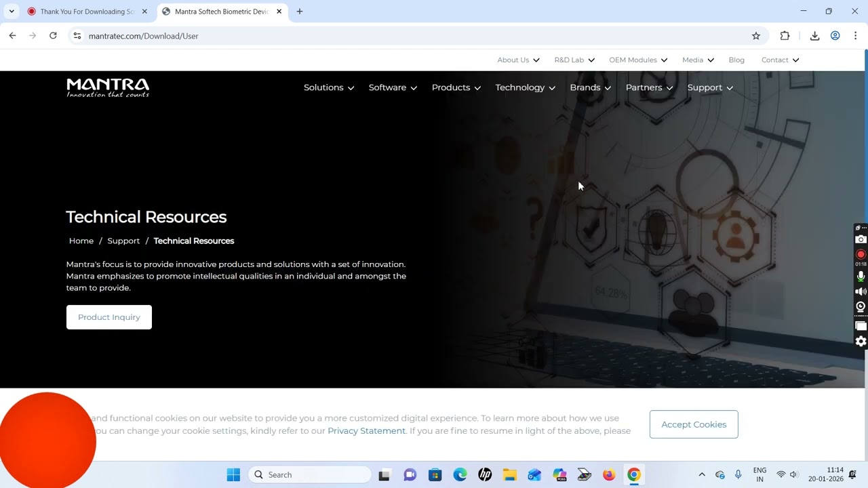Screen dimensions: 868x488
Task: Click the recorder window-selection icon
Action: click(x=861, y=326)
